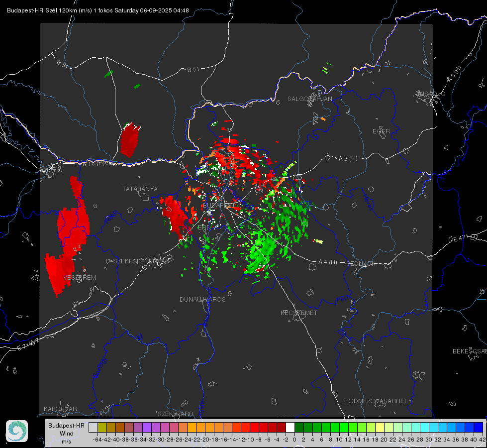Click the SALGOTARJAN city label
Screen dimensions: 487x448
309,99
